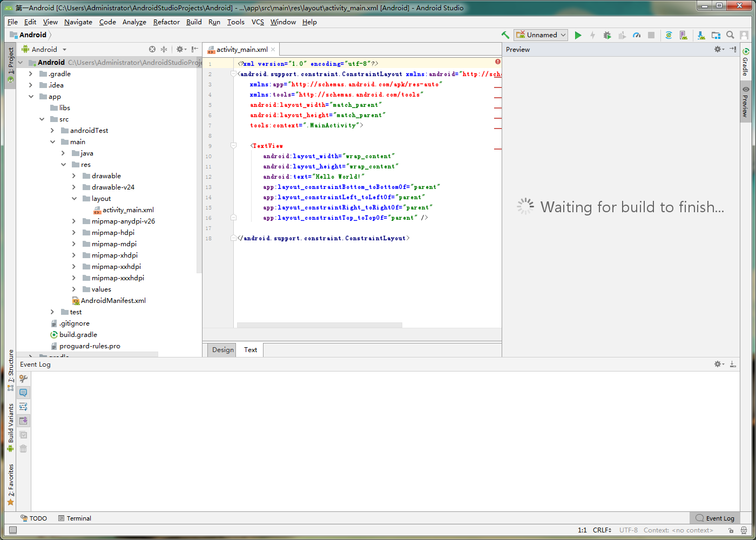Click the editor horizontal scrollbar
Viewport: 756px width, 540px height.
point(320,325)
